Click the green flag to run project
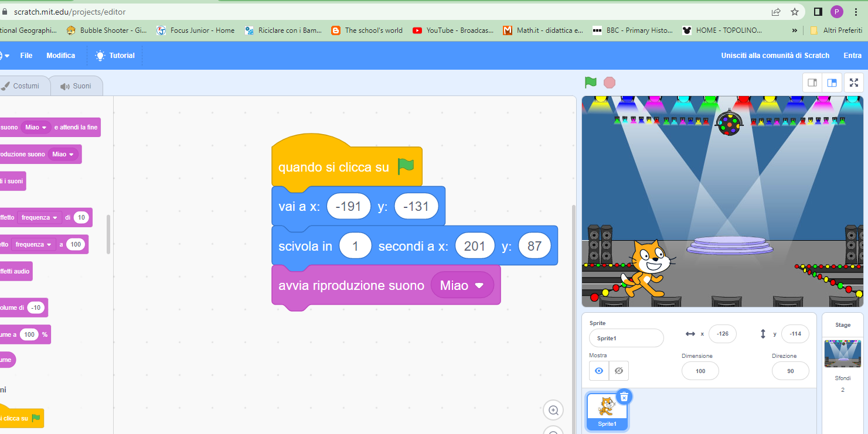 591,83
